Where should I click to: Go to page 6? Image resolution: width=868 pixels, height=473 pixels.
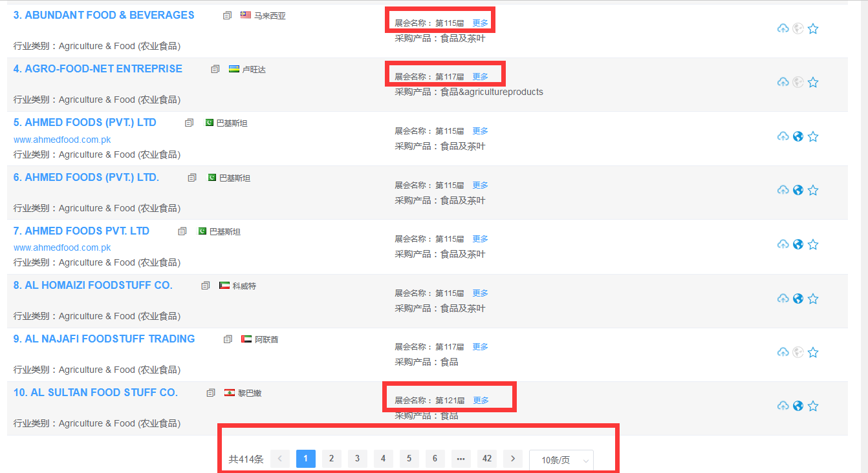[435, 459]
